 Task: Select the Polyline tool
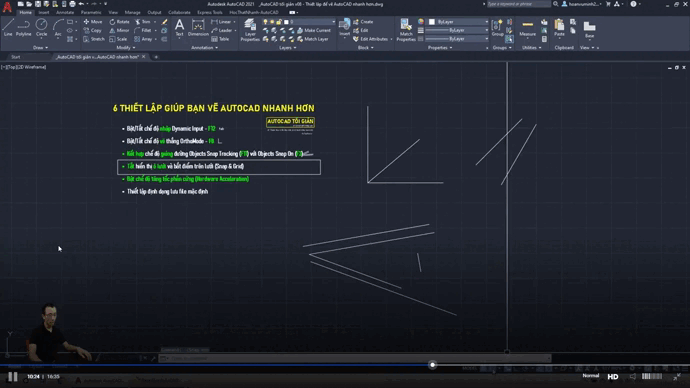[23, 28]
